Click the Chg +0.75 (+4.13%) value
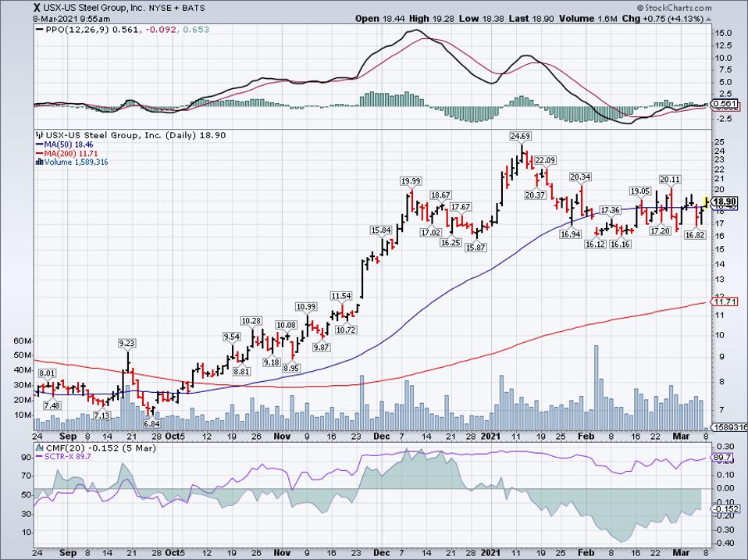 [663, 19]
